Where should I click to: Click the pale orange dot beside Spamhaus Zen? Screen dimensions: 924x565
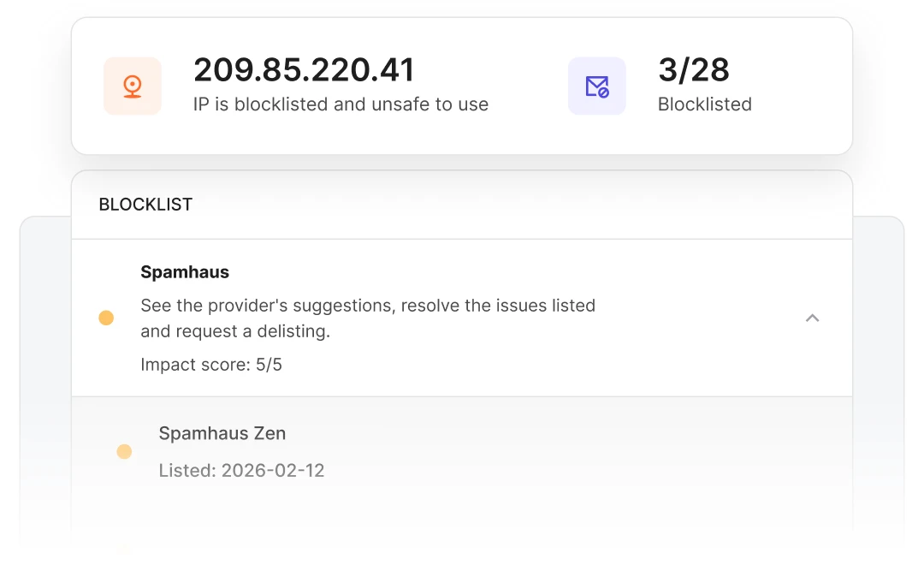[x=124, y=451]
